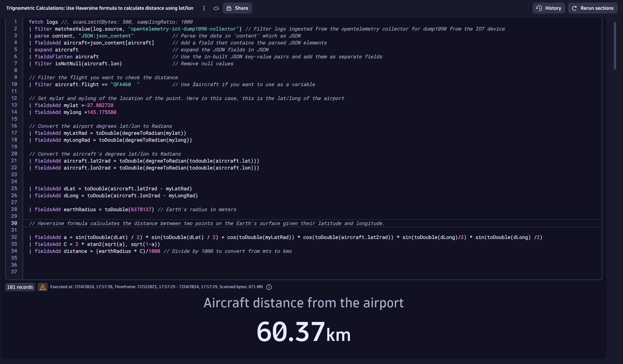Viewport: 623px width, 364px height.
Task: Open the info tooltip next to Scanned bytes
Action: click(x=269, y=287)
